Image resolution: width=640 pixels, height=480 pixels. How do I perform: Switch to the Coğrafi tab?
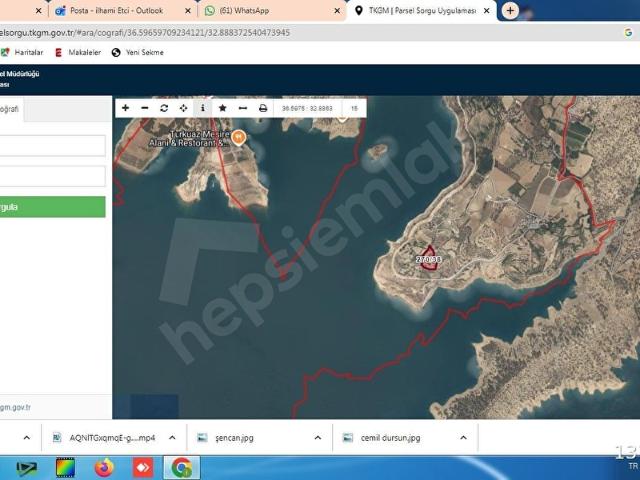10,109
